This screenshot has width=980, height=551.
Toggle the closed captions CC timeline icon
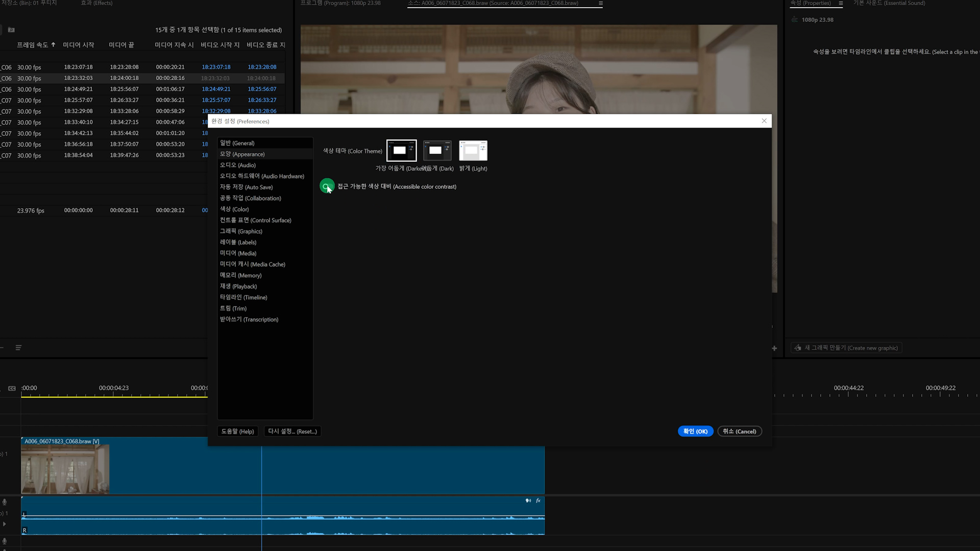click(12, 388)
